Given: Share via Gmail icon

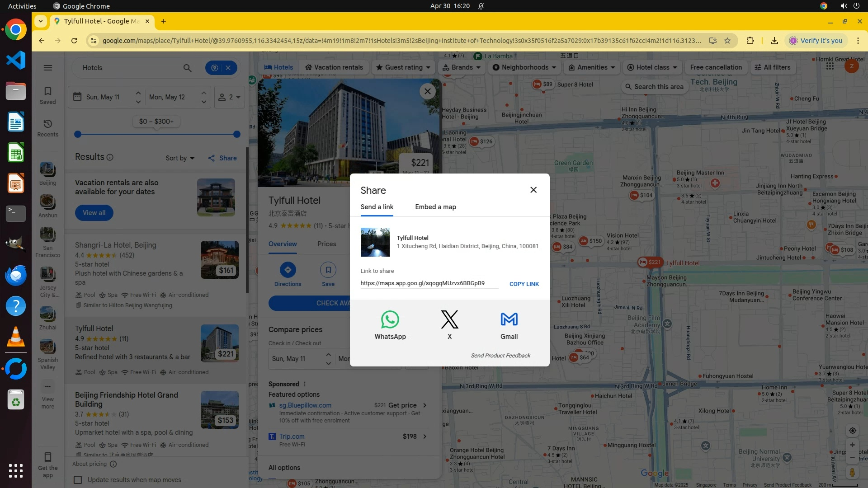Looking at the screenshot, I should 509,320.
